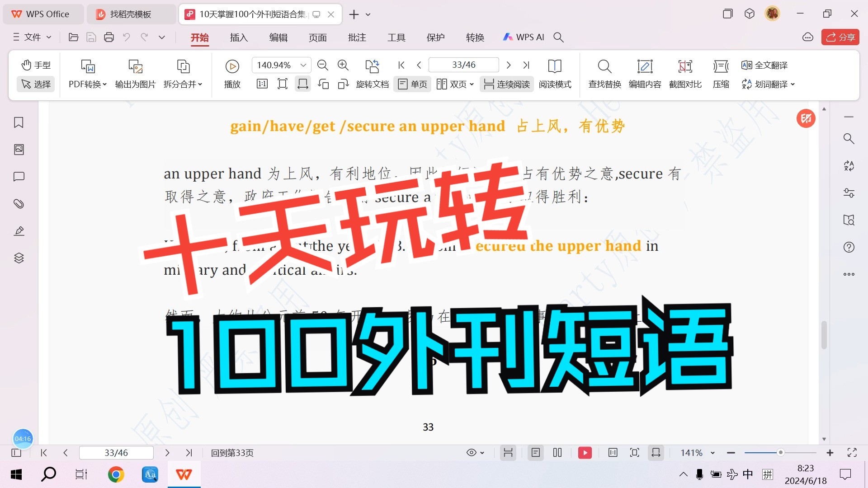Click status bar zoom out minus
Image resolution: width=868 pixels, height=488 pixels.
point(731,452)
